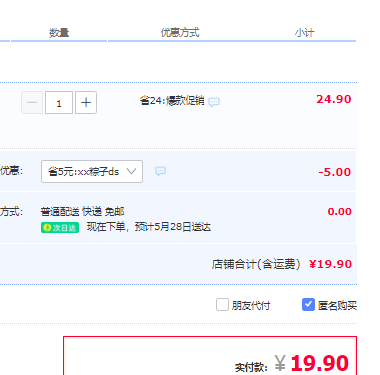Click the item subtotal 24.90
The width and height of the screenshot is (380, 375).
point(334,99)
